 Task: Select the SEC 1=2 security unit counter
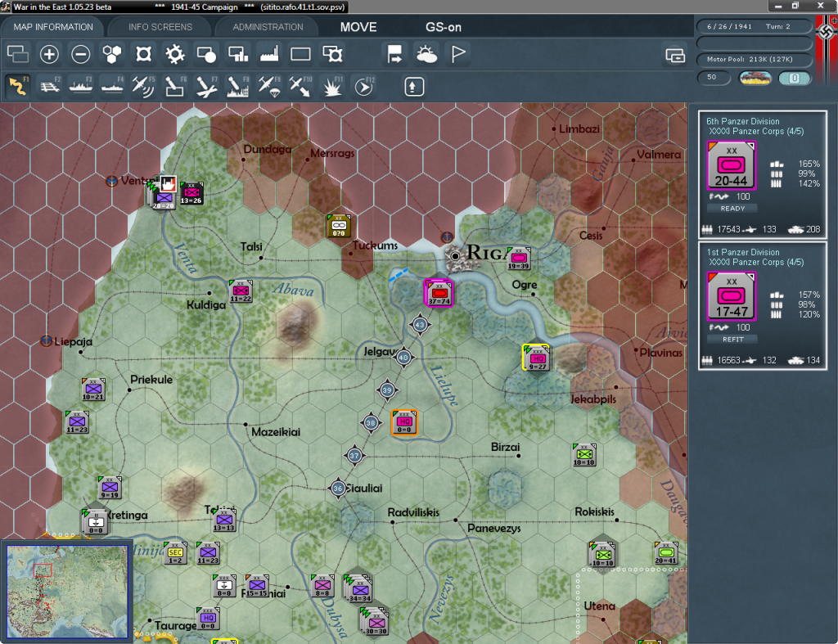click(175, 553)
